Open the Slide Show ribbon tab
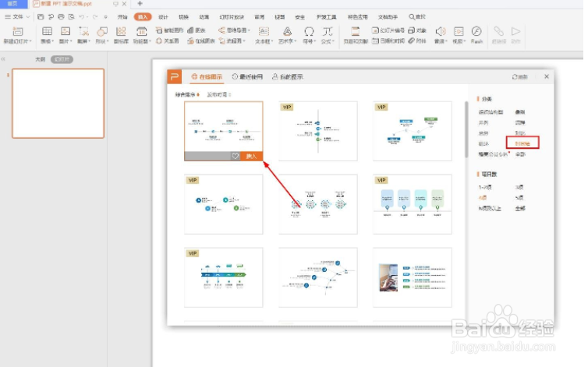Viewport: 588px width, 367px height. coord(232,17)
